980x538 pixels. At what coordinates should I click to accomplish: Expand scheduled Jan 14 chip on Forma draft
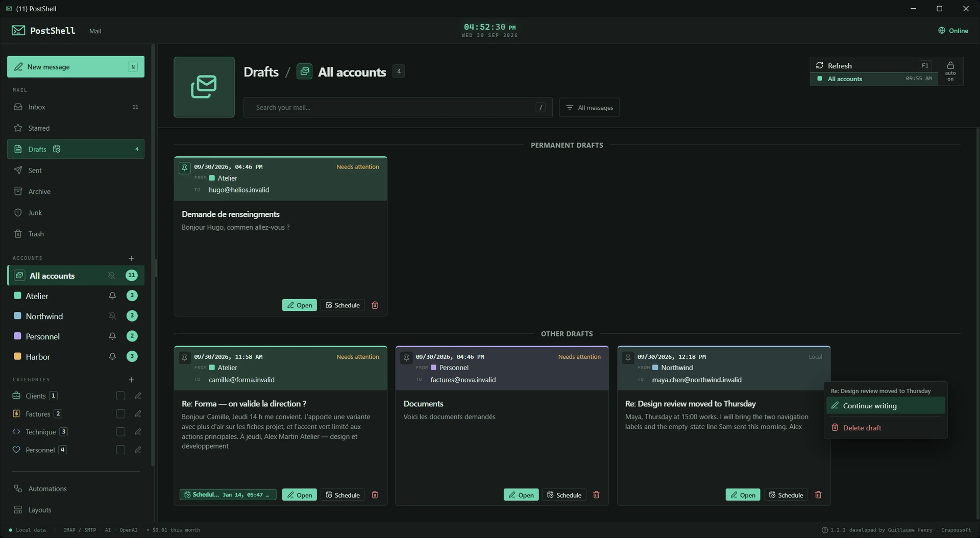pos(228,495)
